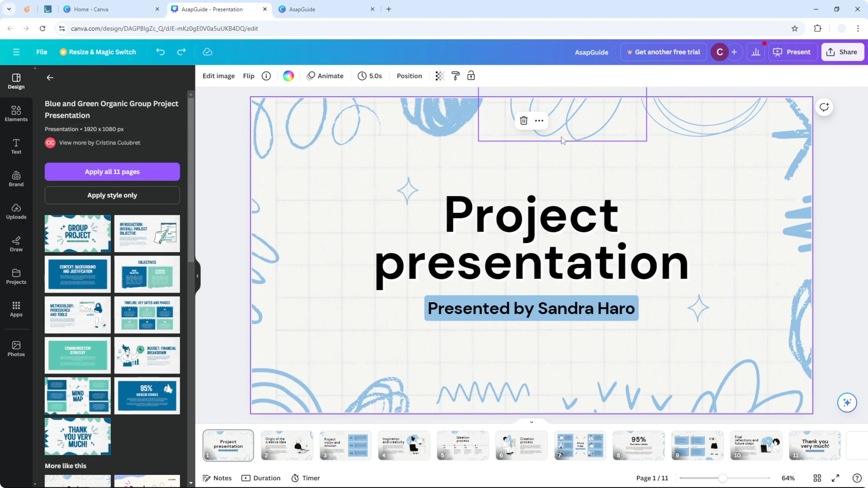Open the transparency checkerboard control
This screenshot has width=868, height=488.
pos(440,76)
